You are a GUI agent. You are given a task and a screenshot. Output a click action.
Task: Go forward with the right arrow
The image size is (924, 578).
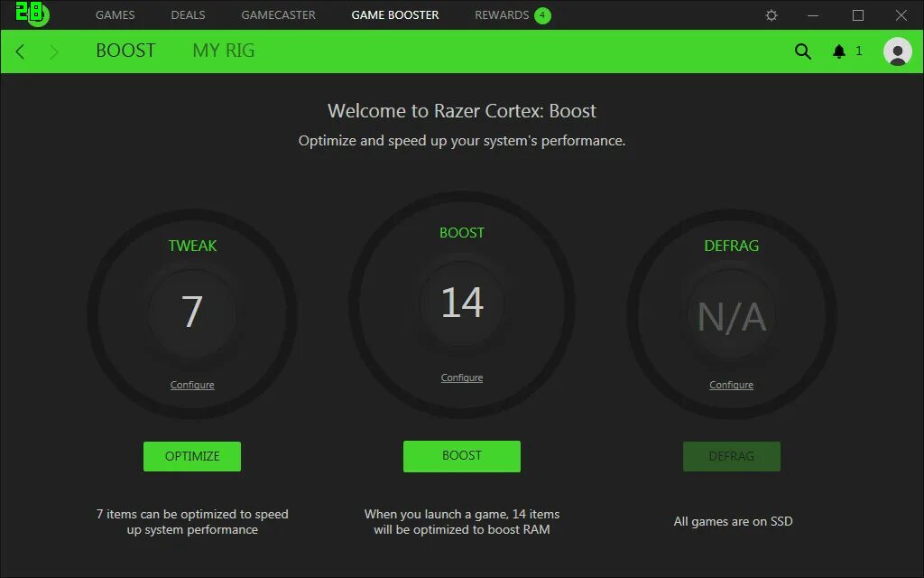pos(53,51)
